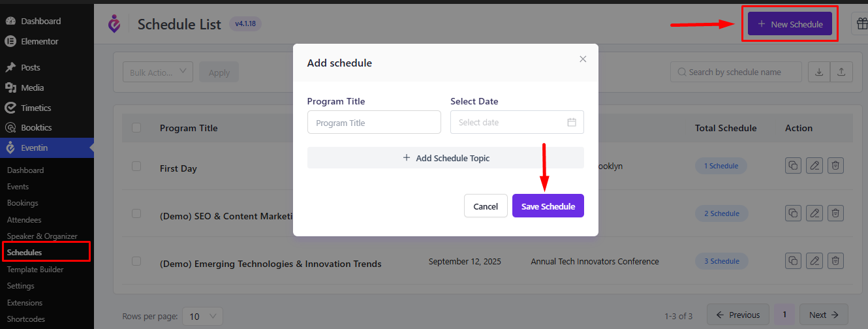Click the Save Schedule button
The height and width of the screenshot is (329, 868).
coord(548,206)
